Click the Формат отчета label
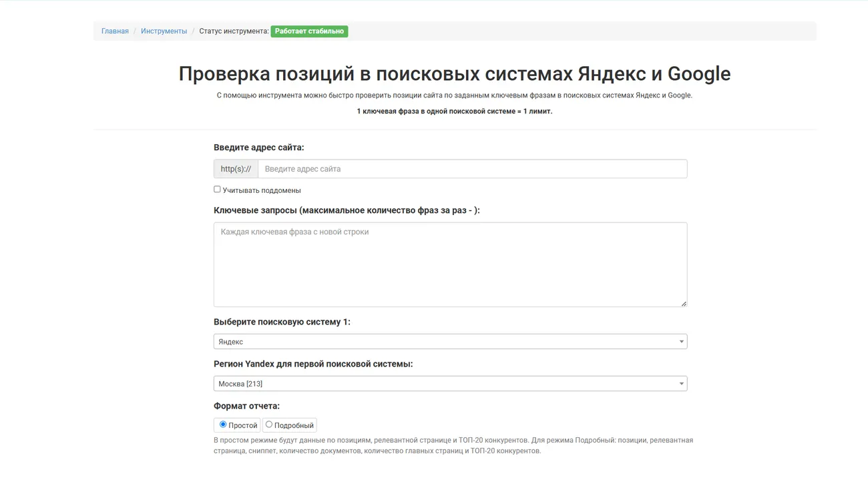 click(246, 406)
